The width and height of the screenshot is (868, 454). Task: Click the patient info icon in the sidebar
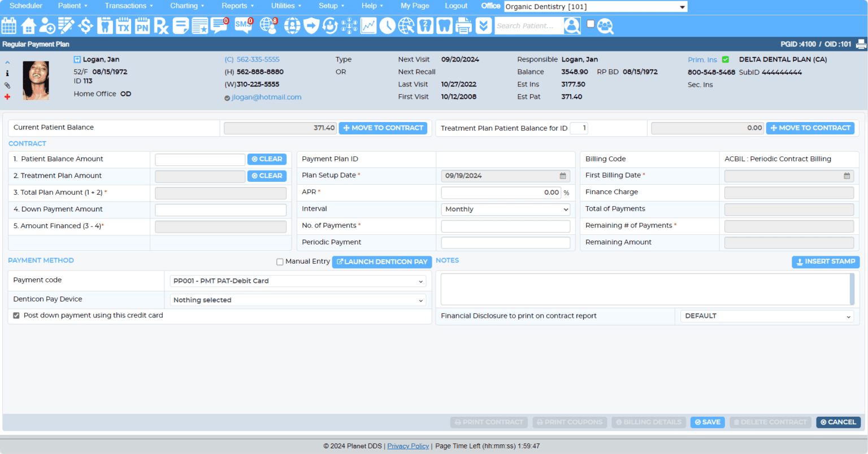[x=7, y=73]
